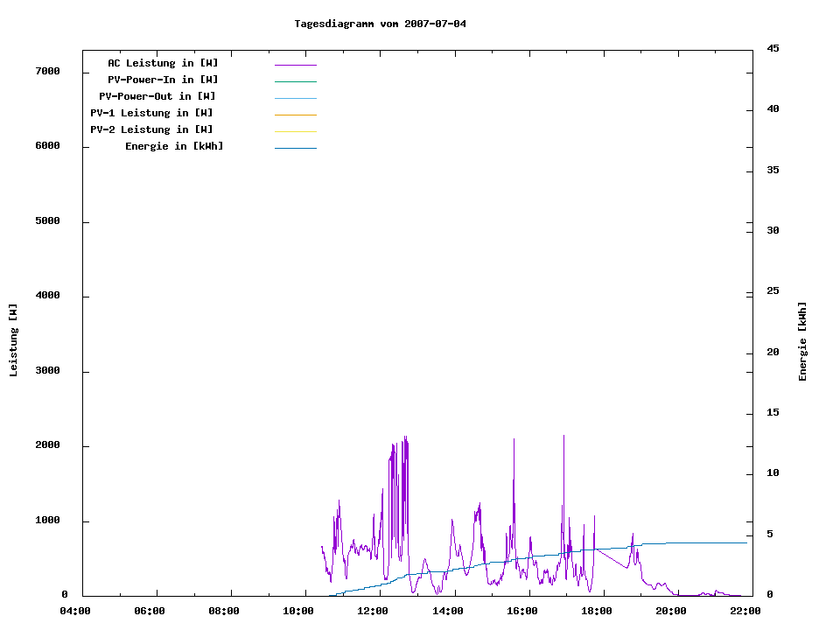Click the 3000 tick on the power axis
The image size is (840, 630).
click(x=47, y=371)
